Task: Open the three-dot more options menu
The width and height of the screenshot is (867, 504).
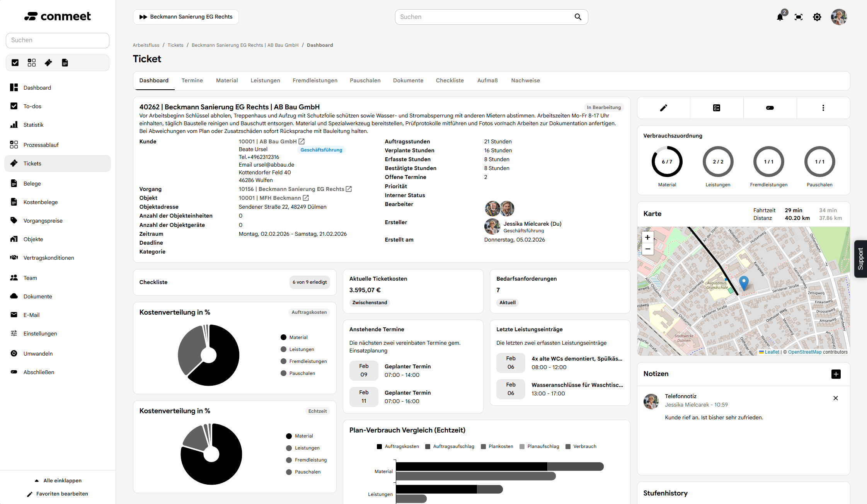Action: (823, 108)
